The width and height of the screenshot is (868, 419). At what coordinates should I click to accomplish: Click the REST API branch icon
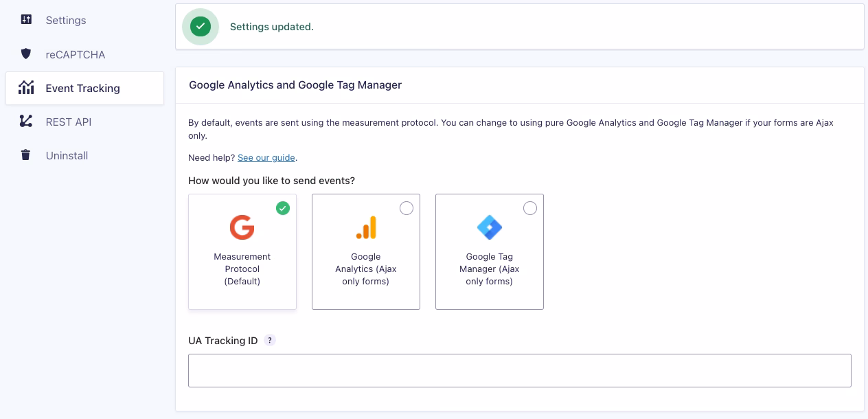(26, 122)
